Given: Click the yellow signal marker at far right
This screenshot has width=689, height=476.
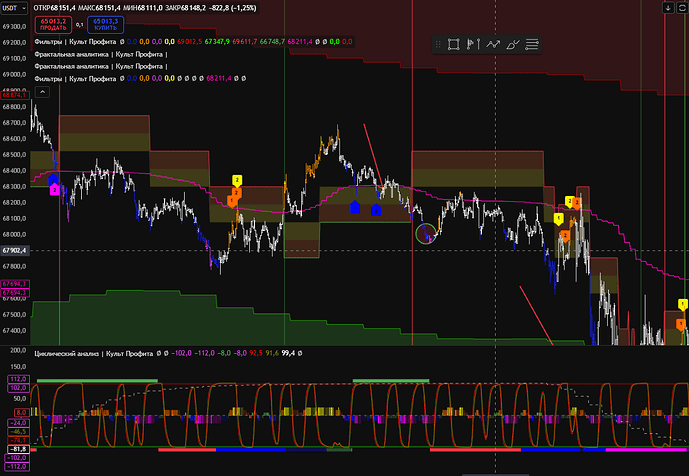Looking at the screenshot, I should pos(683,304).
